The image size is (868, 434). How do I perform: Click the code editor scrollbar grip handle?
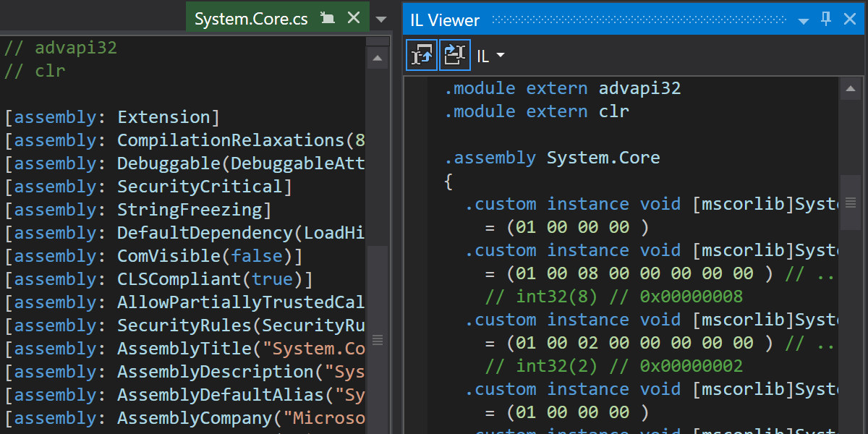(x=377, y=339)
